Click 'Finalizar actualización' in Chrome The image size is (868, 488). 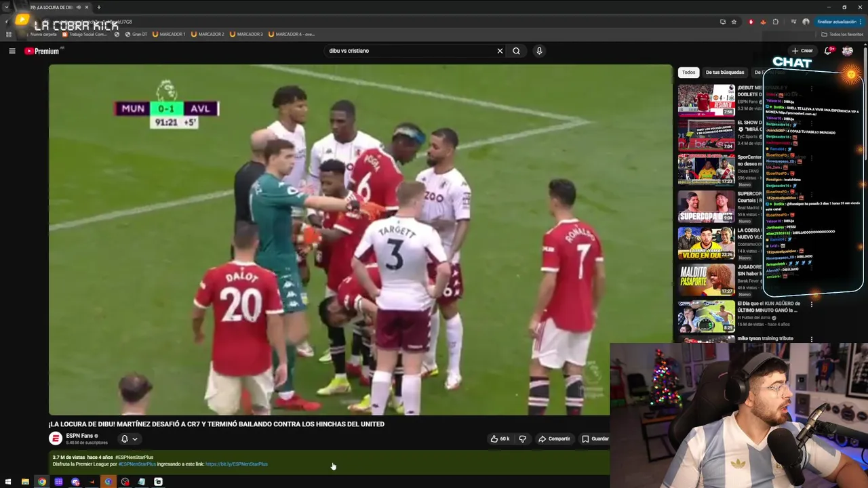coord(839,22)
